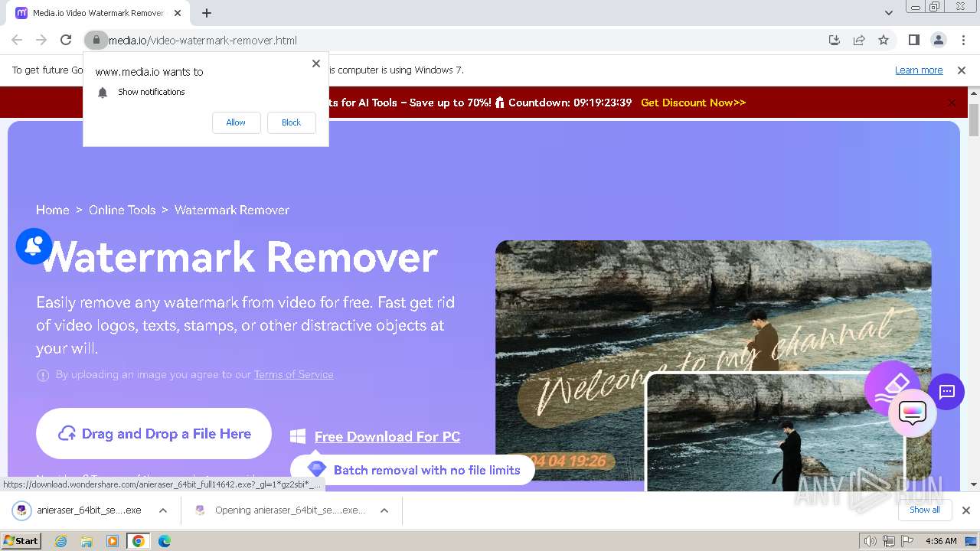980x551 pixels.
Task: Allow notifications from www.media.io
Action: click(x=236, y=122)
